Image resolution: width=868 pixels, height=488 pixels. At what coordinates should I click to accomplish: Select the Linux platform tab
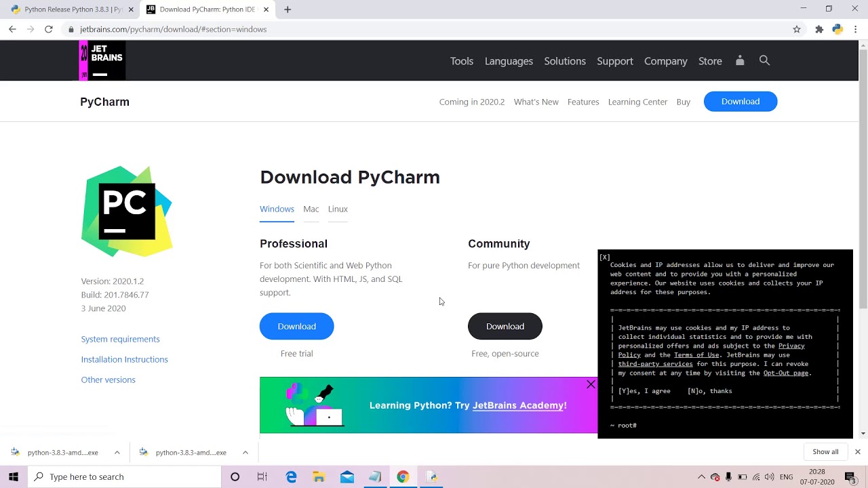[x=338, y=209]
